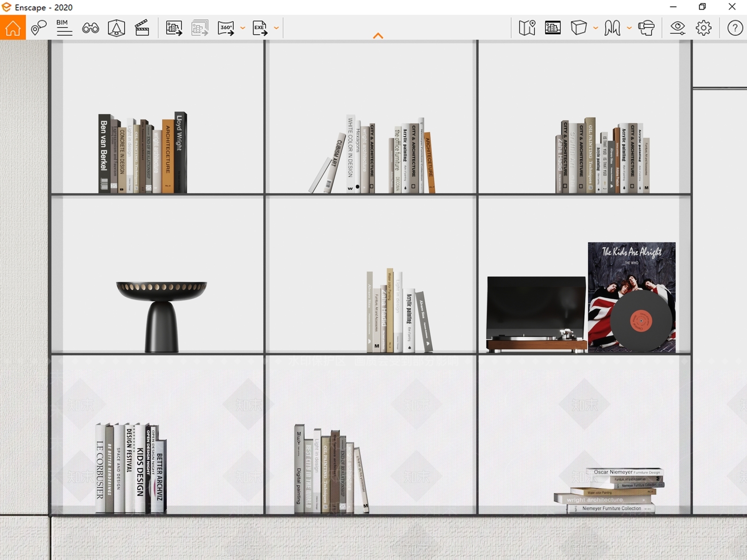This screenshot has width=747, height=560.
Task: Click the 'Ben van Berkel' book spine
Action: (x=104, y=154)
